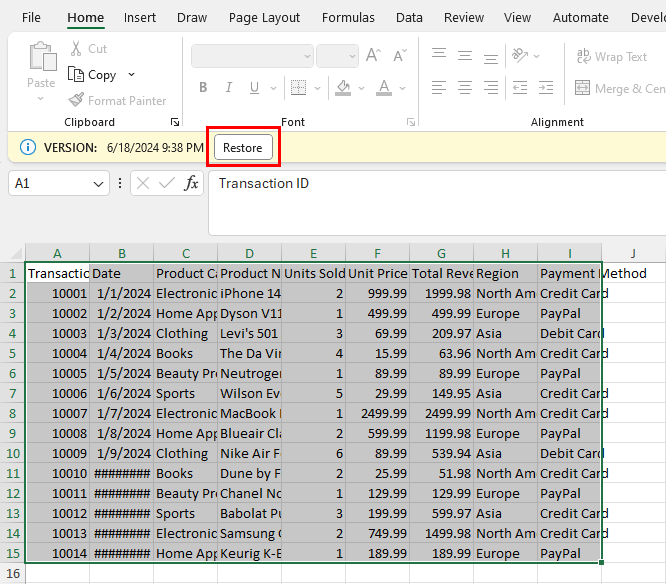Click the version info icon
The width and height of the screenshot is (666, 584).
tap(28, 147)
